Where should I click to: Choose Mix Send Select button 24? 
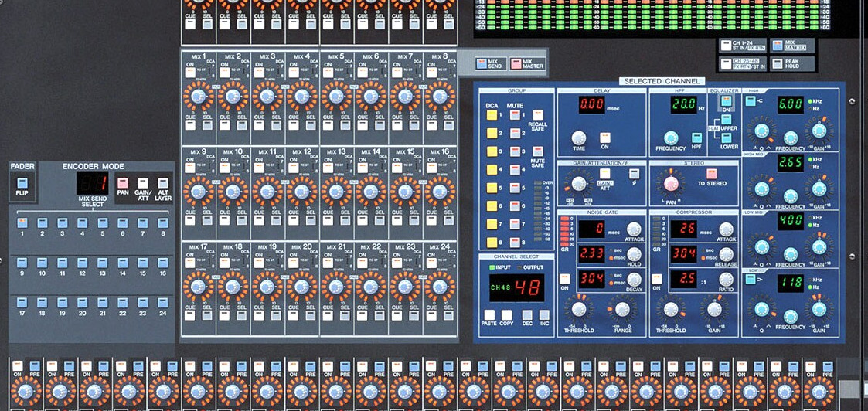pos(163,303)
